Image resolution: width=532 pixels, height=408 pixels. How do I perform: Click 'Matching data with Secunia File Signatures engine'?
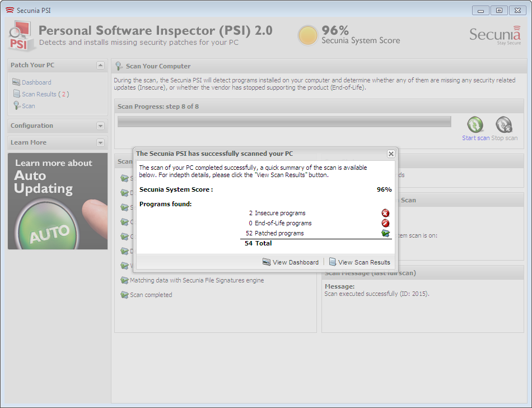pyautogui.click(x=197, y=280)
